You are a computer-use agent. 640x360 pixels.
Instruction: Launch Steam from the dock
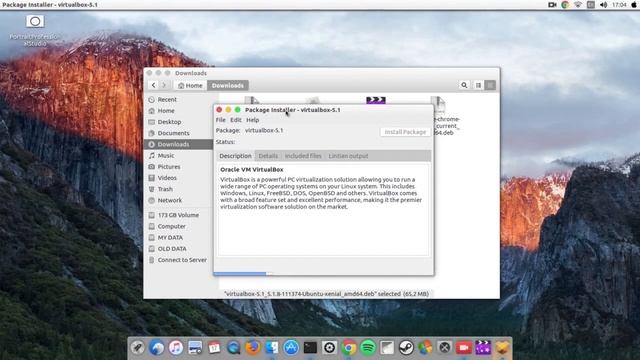(406, 348)
